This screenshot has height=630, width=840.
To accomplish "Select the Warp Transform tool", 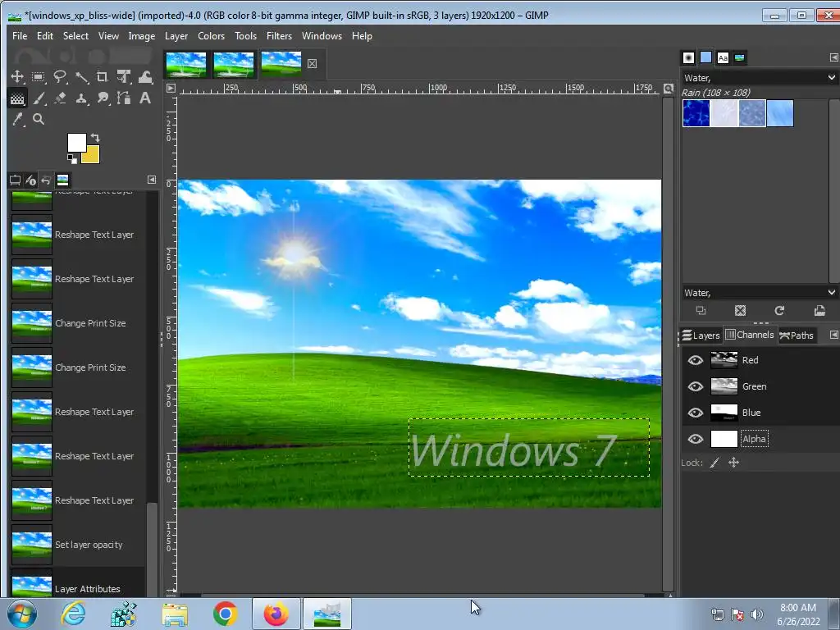I will point(145,76).
